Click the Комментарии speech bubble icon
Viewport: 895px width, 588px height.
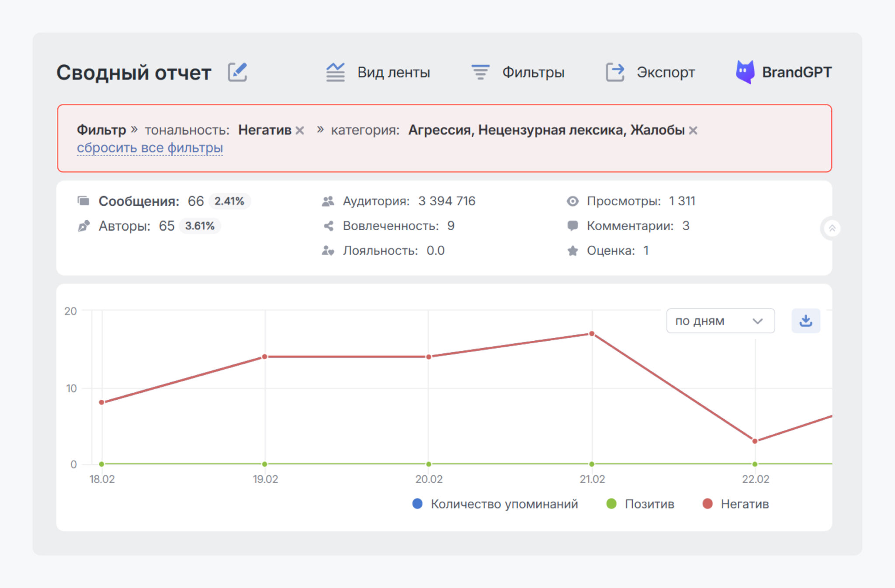[x=572, y=226]
